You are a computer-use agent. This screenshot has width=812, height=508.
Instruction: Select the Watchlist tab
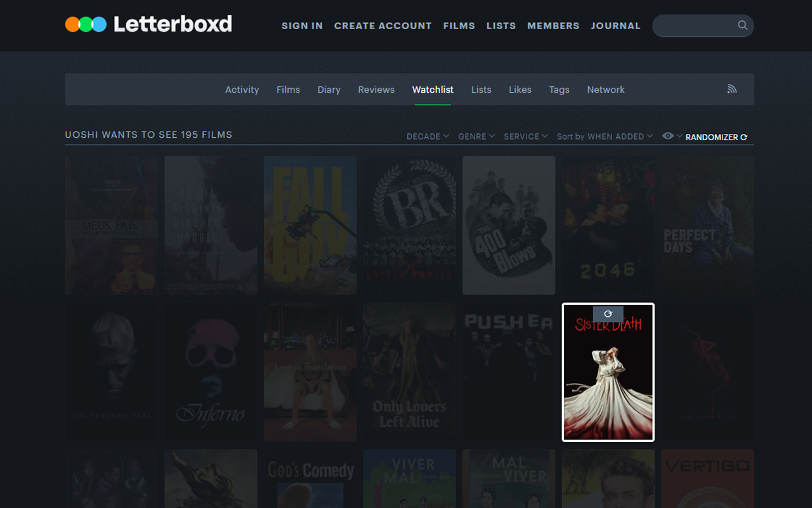coord(433,90)
